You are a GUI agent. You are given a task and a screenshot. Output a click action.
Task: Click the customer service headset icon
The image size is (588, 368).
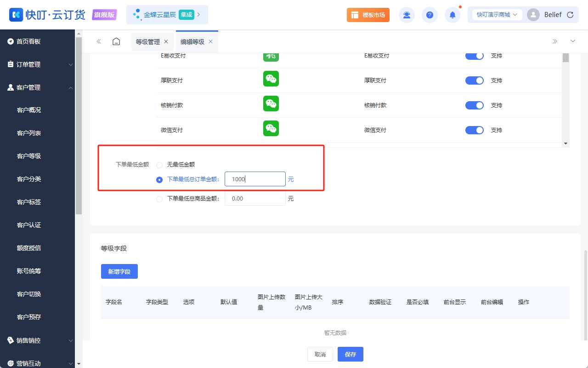[407, 15]
